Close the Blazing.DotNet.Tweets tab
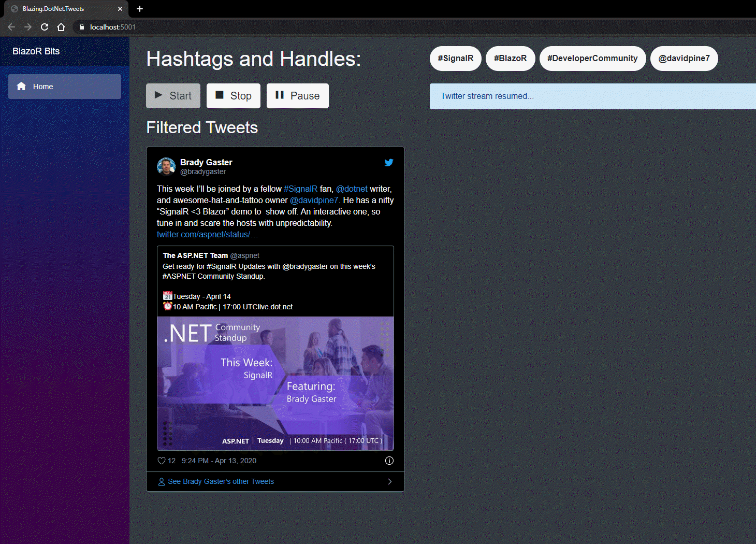This screenshot has height=544, width=756. click(x=120, y=9)
